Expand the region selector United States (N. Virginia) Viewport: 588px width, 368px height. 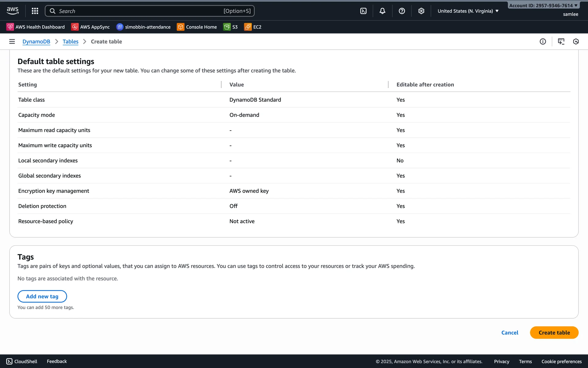coord(468,11)
